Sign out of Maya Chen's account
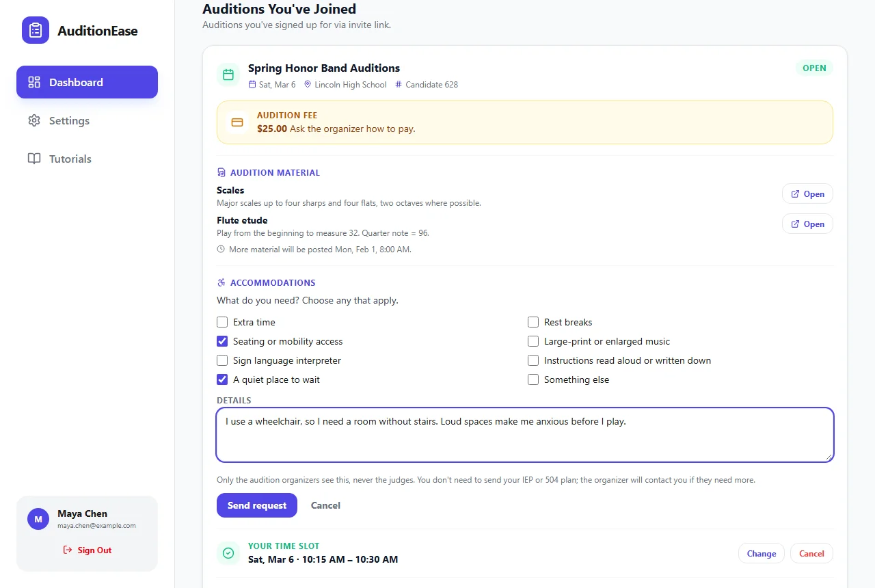Viewport: 875px width, 588px height. click(87, 550)
